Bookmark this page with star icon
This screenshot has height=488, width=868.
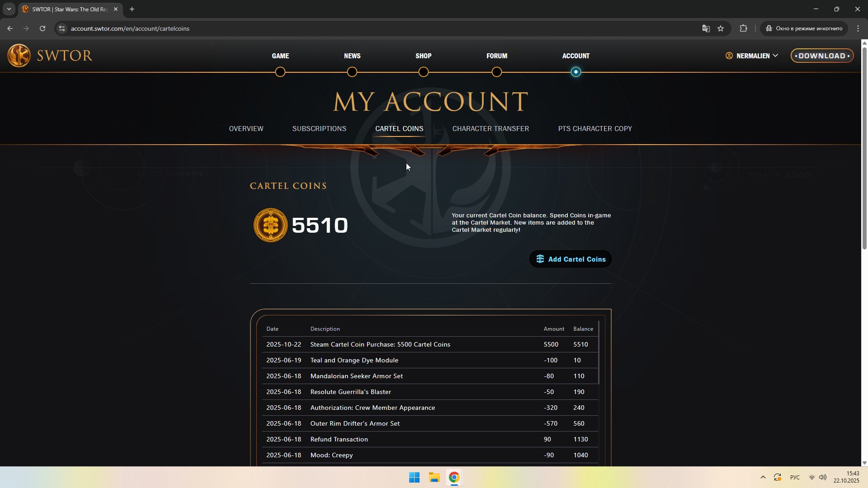(721, 28)
